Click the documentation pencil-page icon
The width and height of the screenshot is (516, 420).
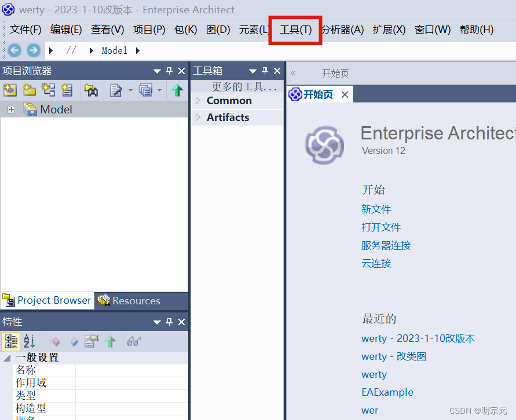pos(115,90)
